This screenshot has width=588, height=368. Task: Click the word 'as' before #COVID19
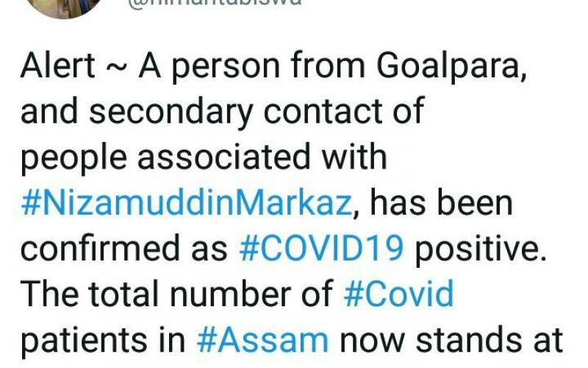click(x=209, y=251)
